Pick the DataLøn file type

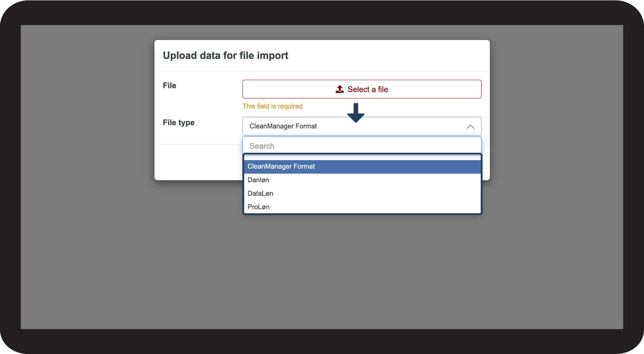(x=363, y=194)
